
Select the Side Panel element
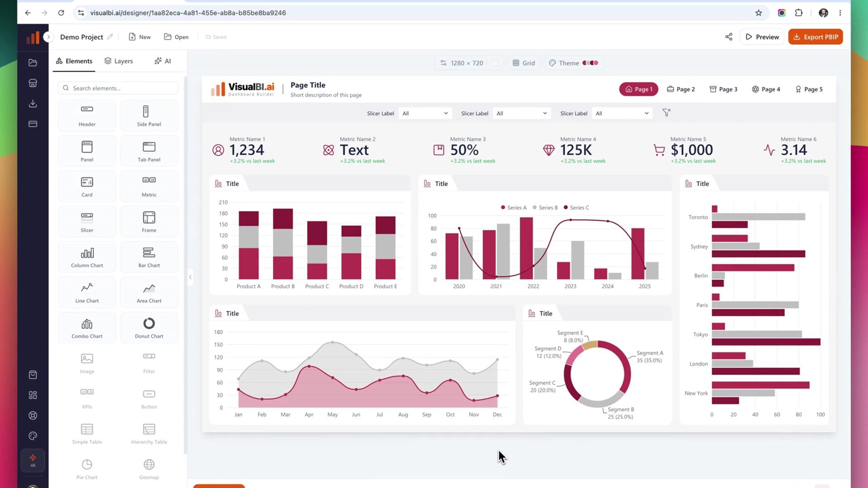click(149, 116)
